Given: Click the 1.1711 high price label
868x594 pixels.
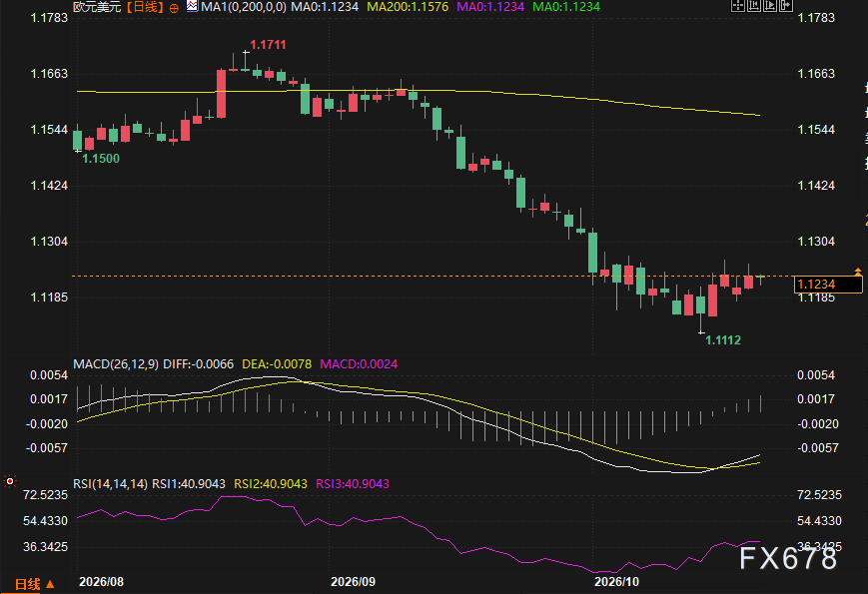Looking at the screenshot, I should [268, 45].
